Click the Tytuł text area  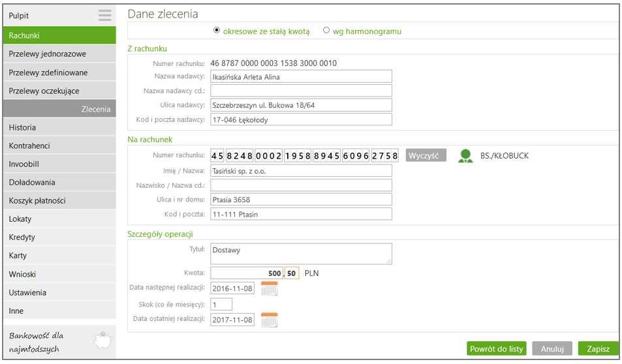coord(301,254)
